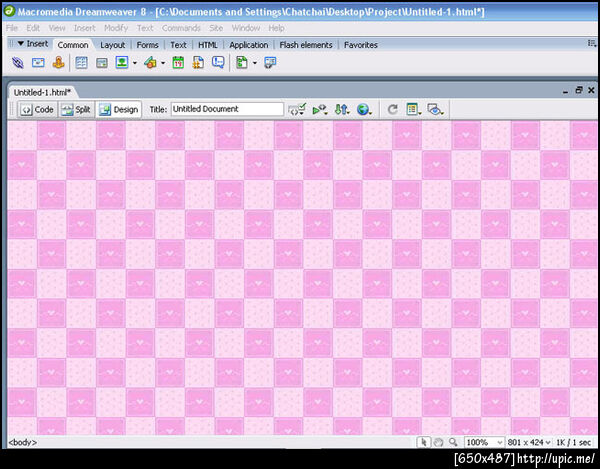Open the View Options menu
The image size is (600, 469).
(414, 110)
